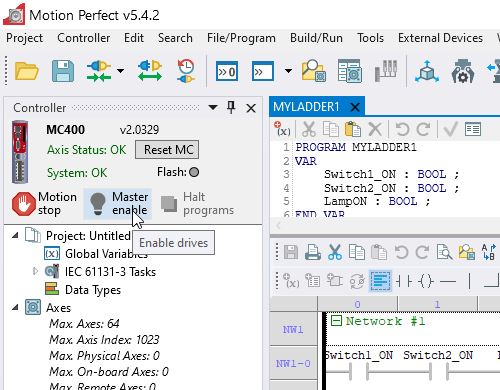This screenshot has height=390, width=500.
Task: Close the Controller panel
Action: tap(251, 108)
